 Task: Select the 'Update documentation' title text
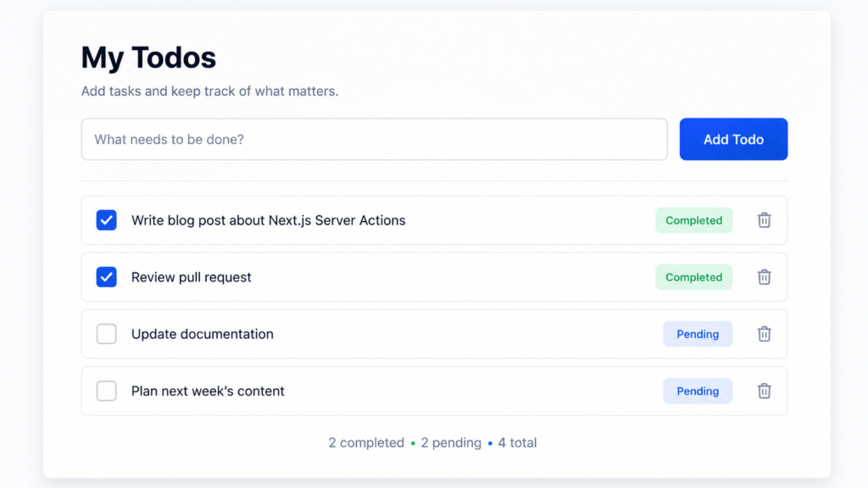tap(202, 334)
